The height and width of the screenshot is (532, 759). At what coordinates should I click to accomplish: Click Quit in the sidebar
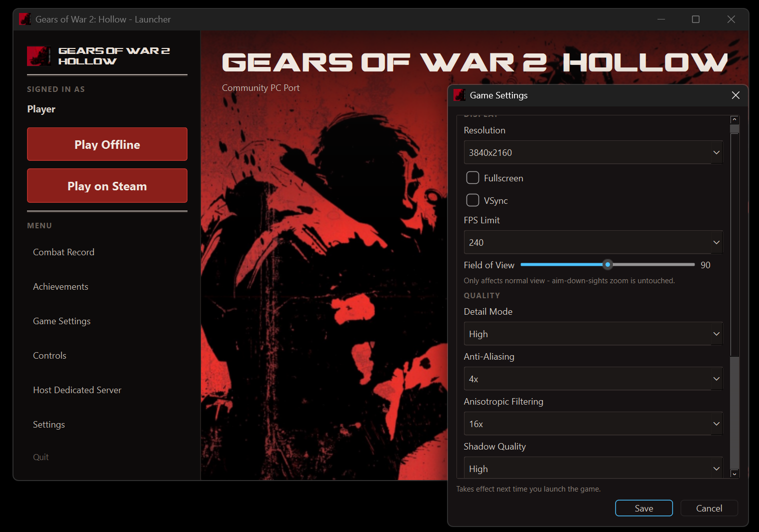click(41, 457)
